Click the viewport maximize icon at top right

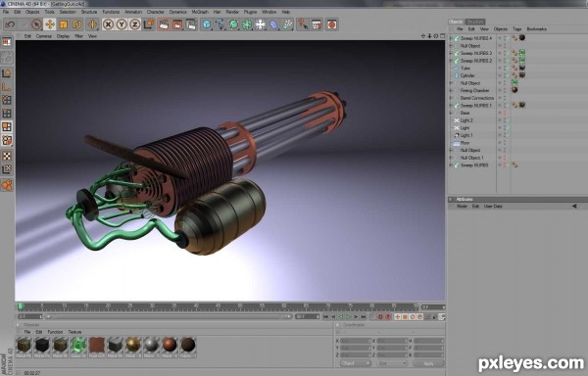tap(442, 36)
